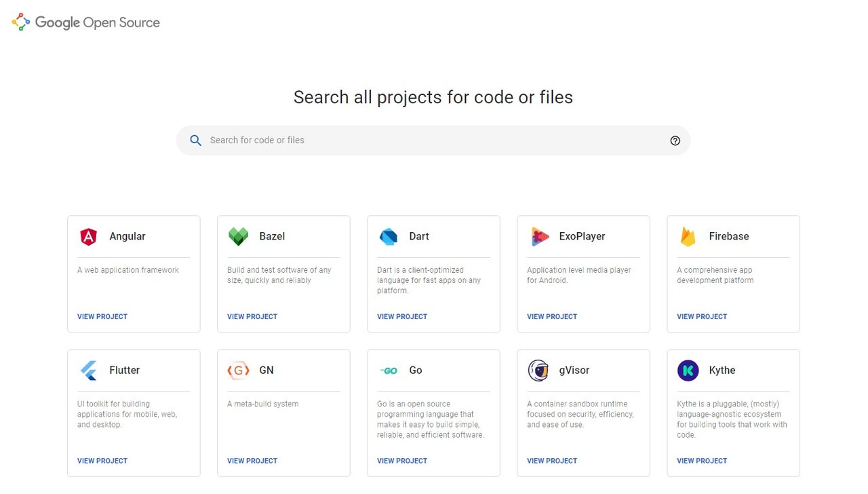The image size is (868, 494).
Task: Open View Project link for Kythe
Action: (702, 461)
